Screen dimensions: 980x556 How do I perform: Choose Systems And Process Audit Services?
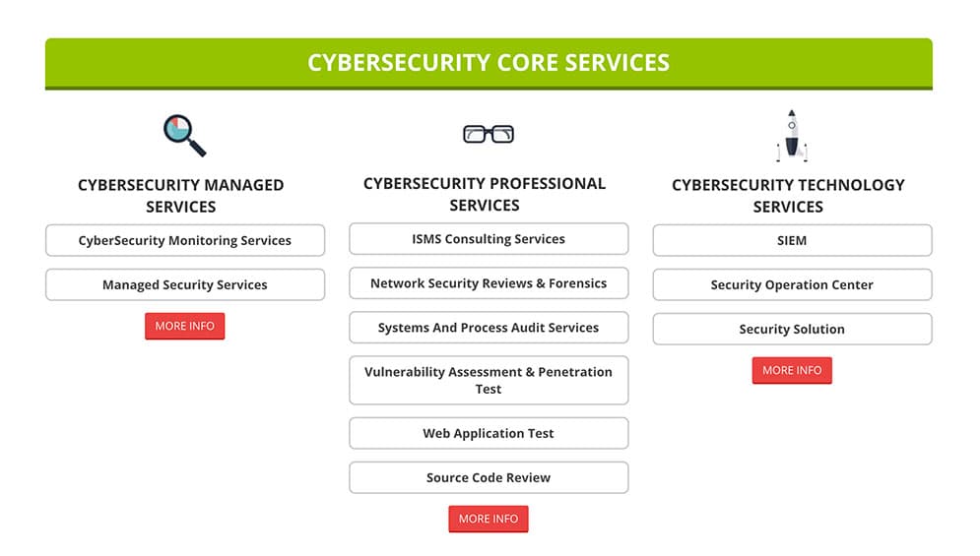489,328
